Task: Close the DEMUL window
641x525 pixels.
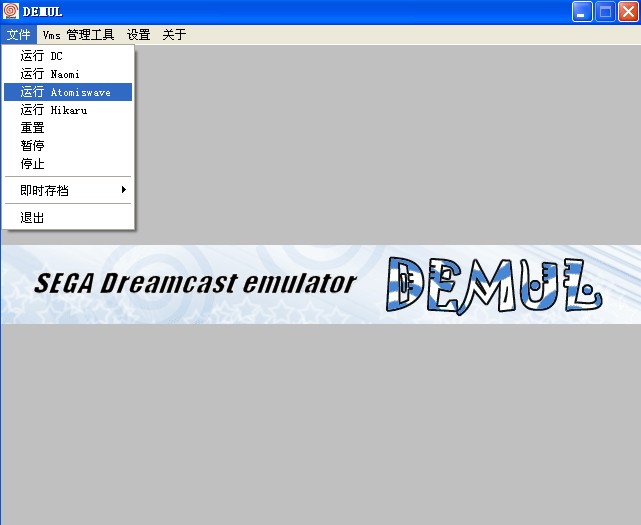Action: (628, 11)
